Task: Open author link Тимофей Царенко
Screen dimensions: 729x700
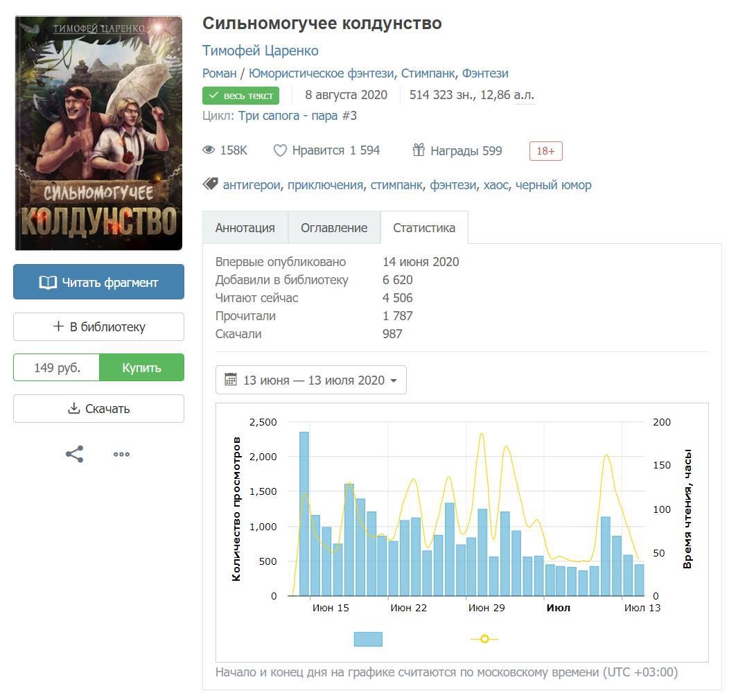Action: (x=261, y=51)
